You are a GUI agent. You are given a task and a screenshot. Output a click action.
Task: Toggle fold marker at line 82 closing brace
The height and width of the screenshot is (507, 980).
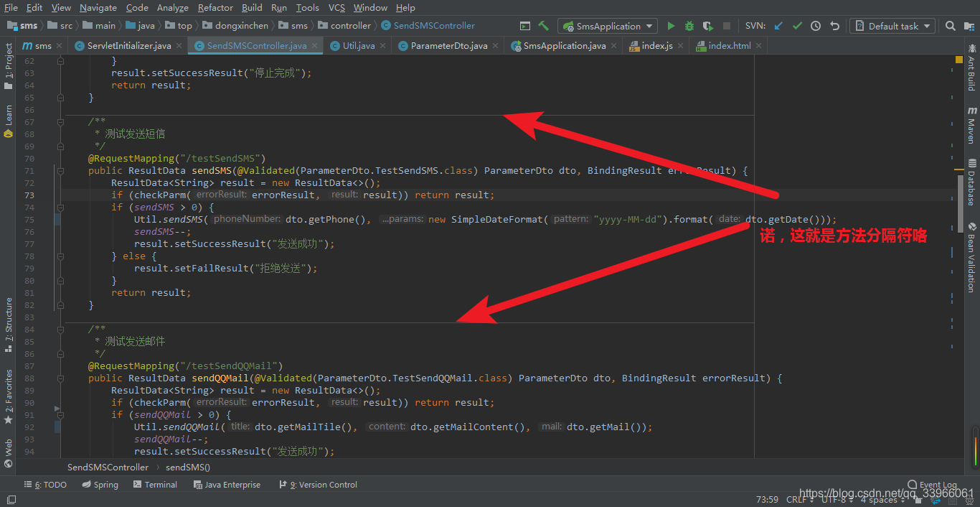[x=60, y=305]
